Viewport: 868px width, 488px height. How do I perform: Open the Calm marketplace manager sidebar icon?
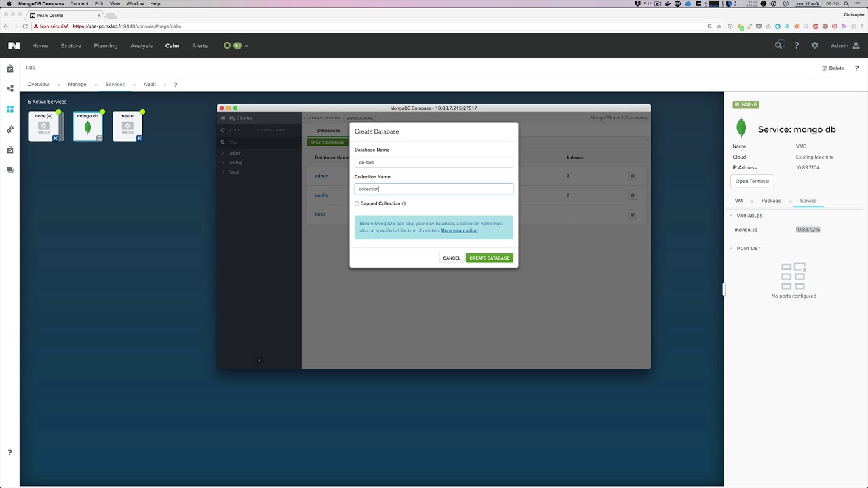coord(10,68)
